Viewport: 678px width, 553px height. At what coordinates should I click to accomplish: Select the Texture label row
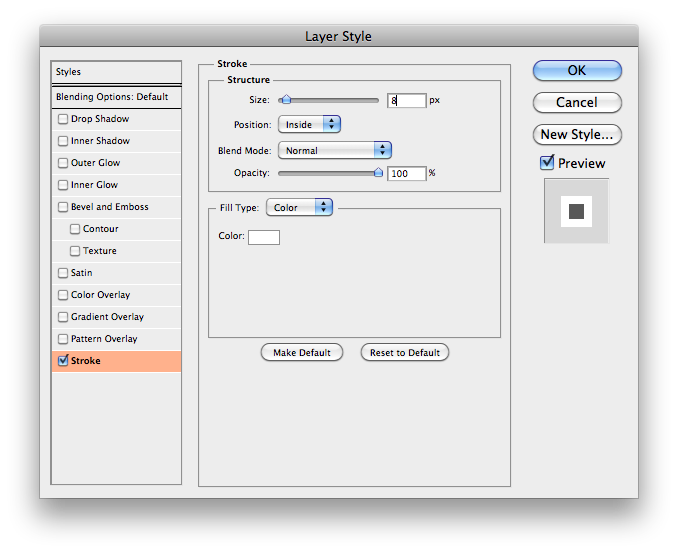pyautogui.click(x=100, y=251)
